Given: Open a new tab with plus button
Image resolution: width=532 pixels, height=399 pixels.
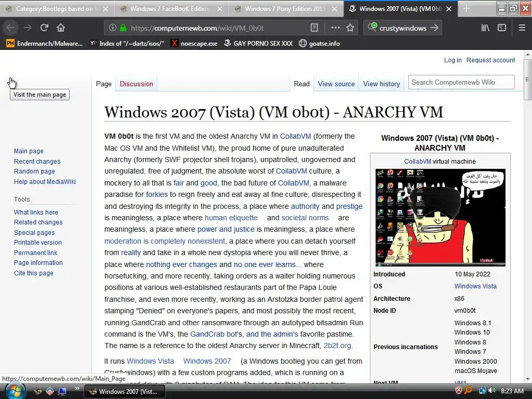Looking at the screenshot, I should pyautogui.click(x=467, y=8).
